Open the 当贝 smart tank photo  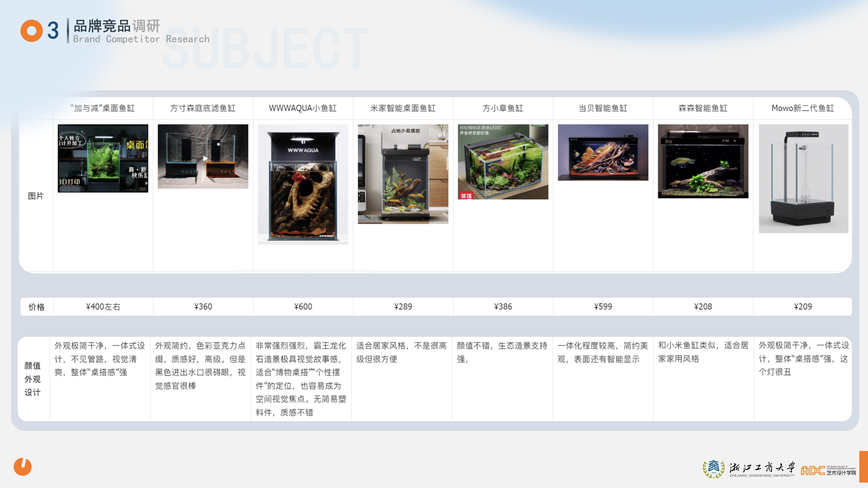[x=603, y=152]
